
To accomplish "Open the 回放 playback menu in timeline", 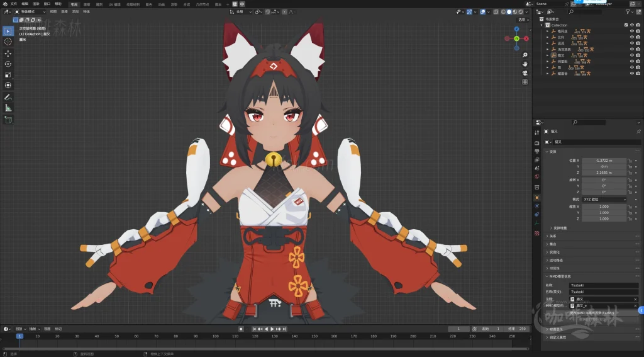I will 20,329.
